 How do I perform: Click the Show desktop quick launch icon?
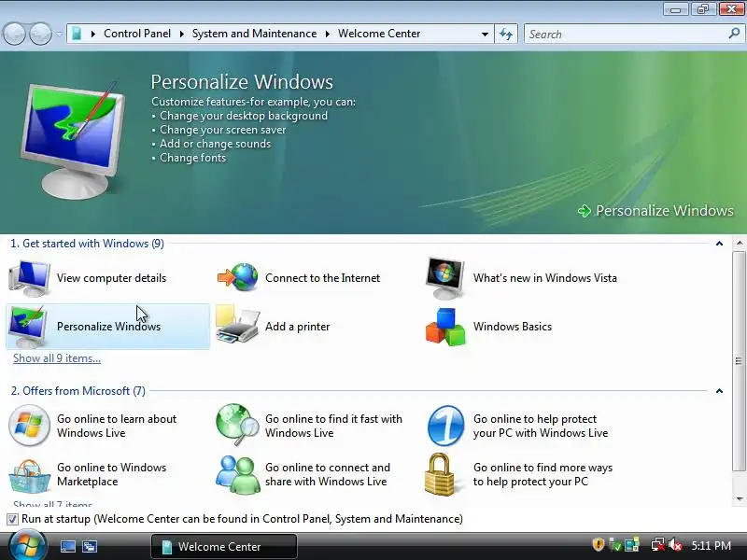67,546
